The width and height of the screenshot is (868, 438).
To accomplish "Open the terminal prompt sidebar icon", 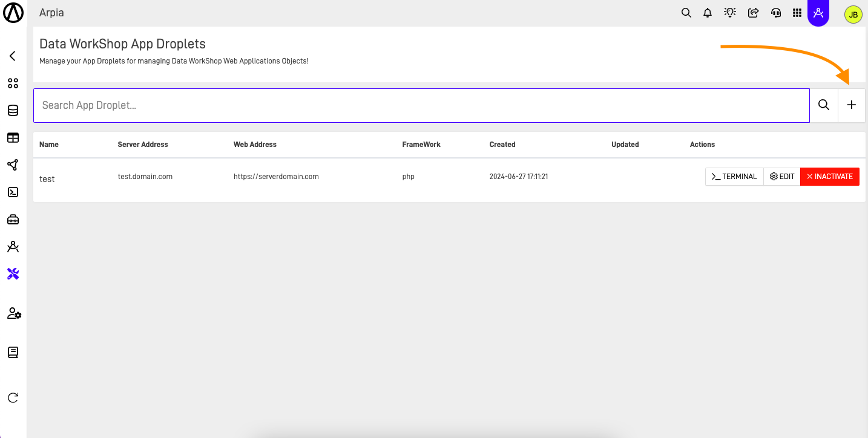I will (x=13, y=192).
